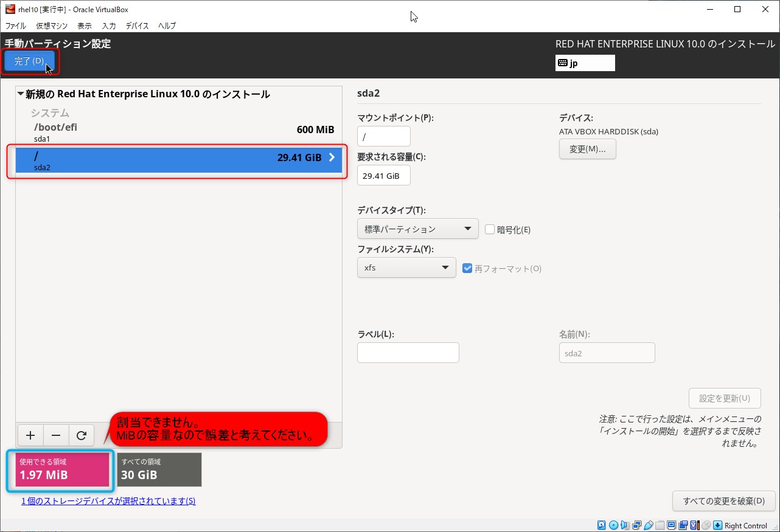Open the xfs file system dropdown
780x532 pixels.
click(x=406, y=268)
